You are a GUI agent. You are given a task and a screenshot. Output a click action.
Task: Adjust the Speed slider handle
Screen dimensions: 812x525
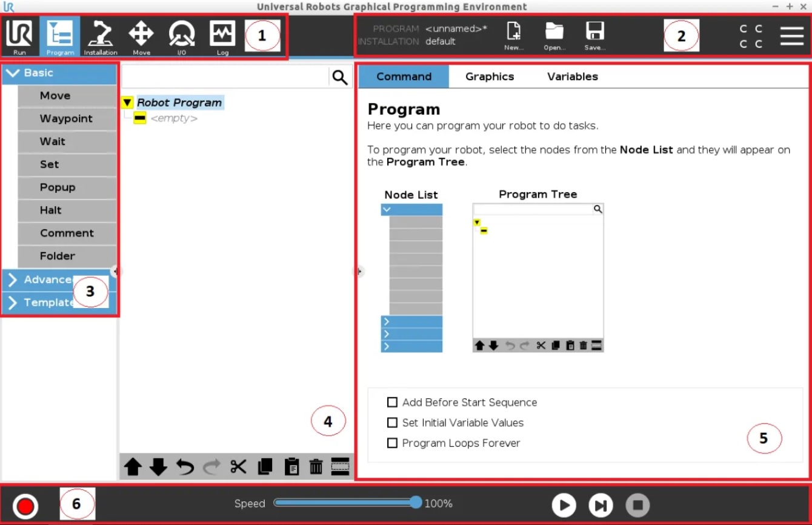pyautogui.click(x=416, y=503)
